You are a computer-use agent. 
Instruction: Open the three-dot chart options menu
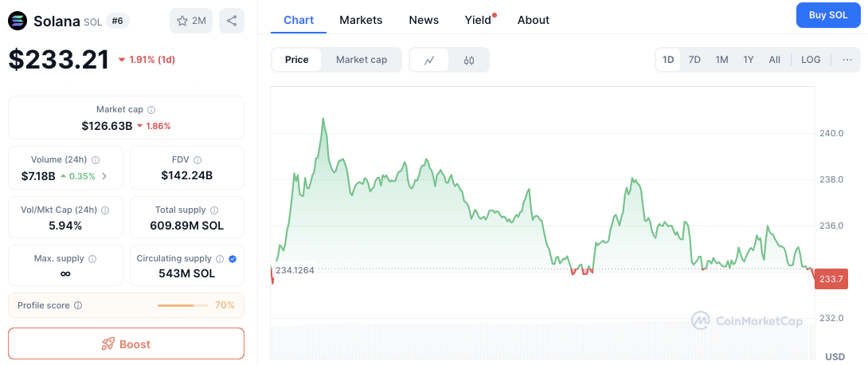pos(847,60)
